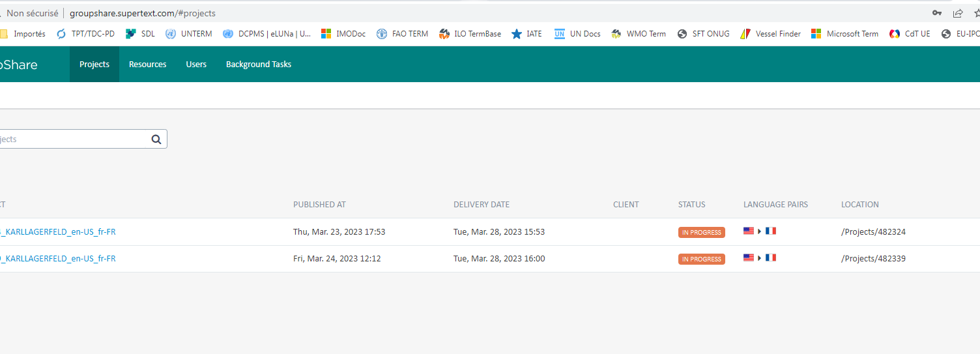The image size is (980, 354).
Task: Select location /Projects/482324
Action: pos(873,232)
